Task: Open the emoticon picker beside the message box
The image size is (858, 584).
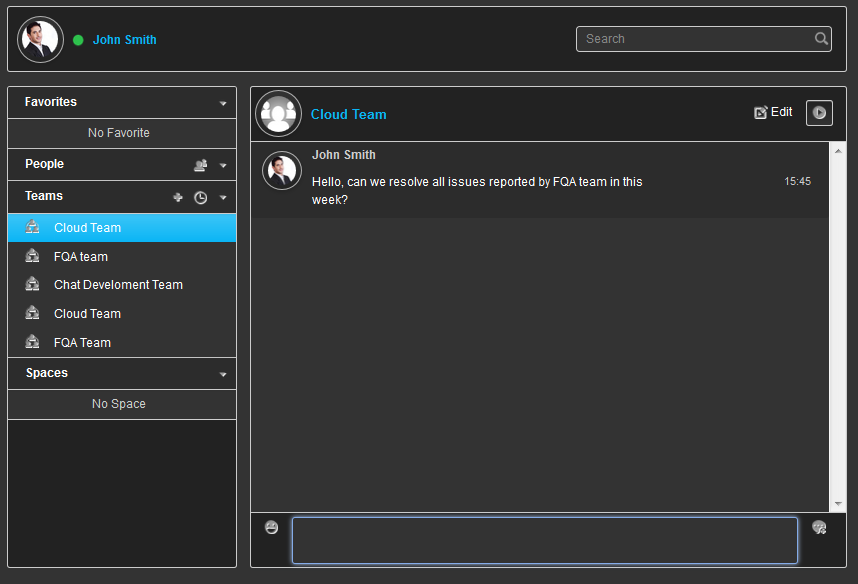Action: coord(271,527)
